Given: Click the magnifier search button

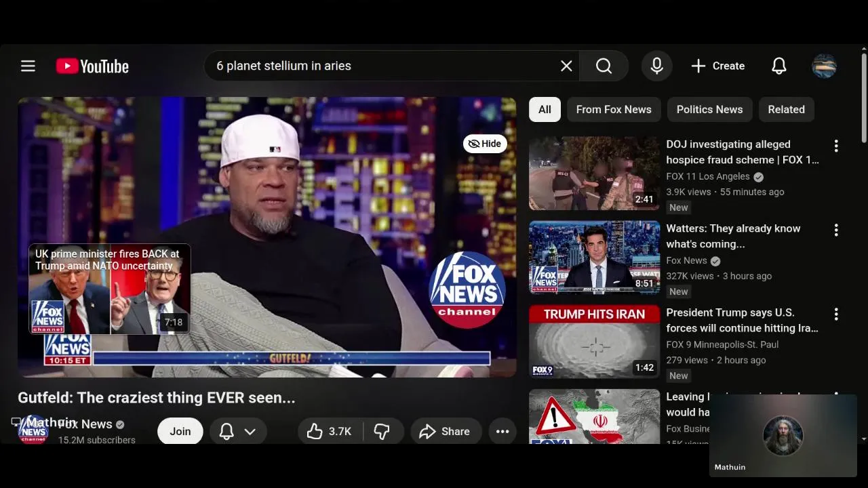Looking at the screenshot, I should [x=604, y=66].
